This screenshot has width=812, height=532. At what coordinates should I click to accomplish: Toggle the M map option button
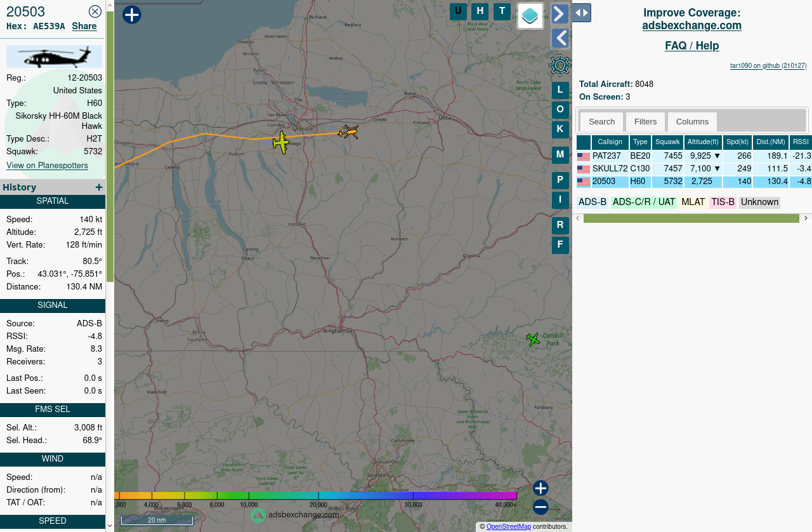[560, 154]
